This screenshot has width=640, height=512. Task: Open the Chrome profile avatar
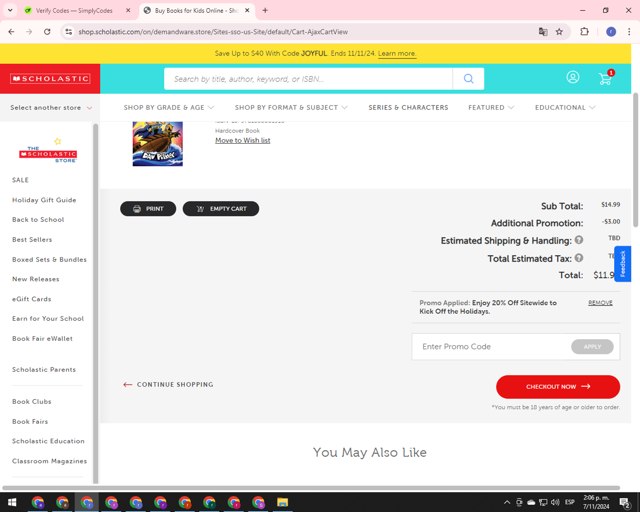coord(611,32)
